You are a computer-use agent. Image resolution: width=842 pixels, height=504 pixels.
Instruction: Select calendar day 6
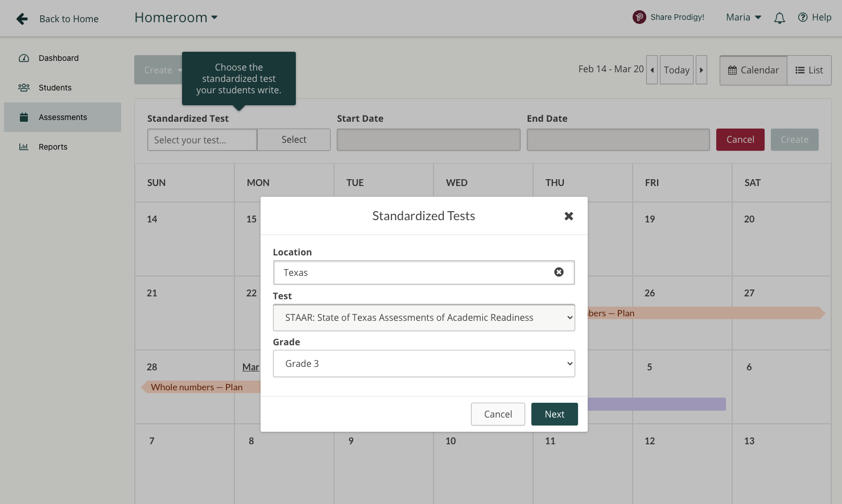coord(749,367)
